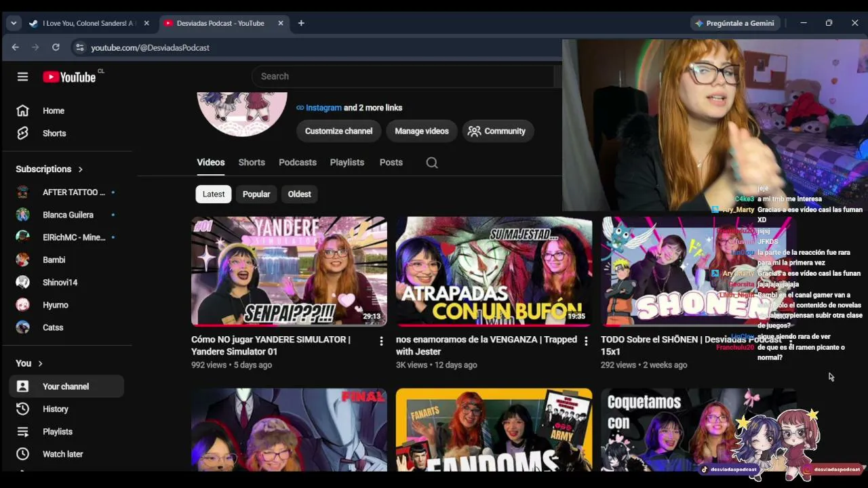Expand the Subscriptions section

pyautogui.click(x=50, y=169)
